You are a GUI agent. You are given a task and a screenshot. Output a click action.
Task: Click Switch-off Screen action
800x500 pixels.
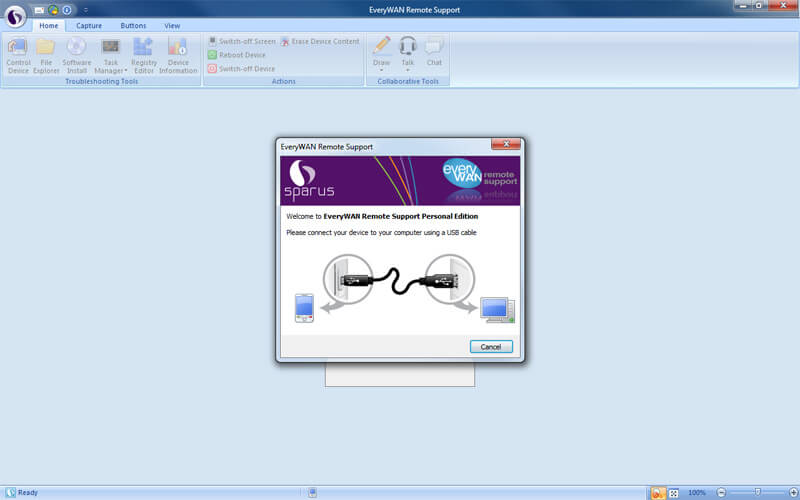point(242,41)
